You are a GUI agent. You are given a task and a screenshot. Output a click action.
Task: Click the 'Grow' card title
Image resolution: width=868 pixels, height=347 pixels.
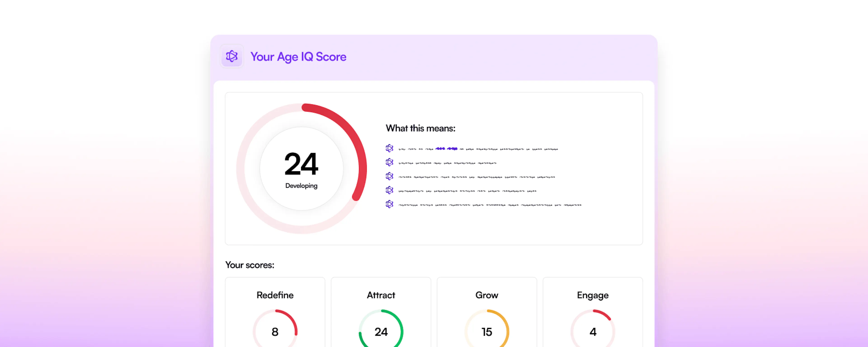[487, 295]
